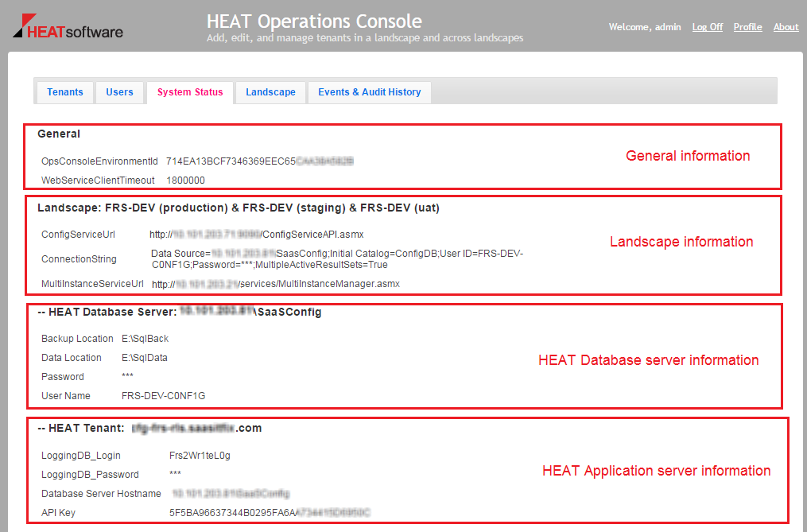
Task: Open Events & Audit History tab
Action: tap(370, 92)
